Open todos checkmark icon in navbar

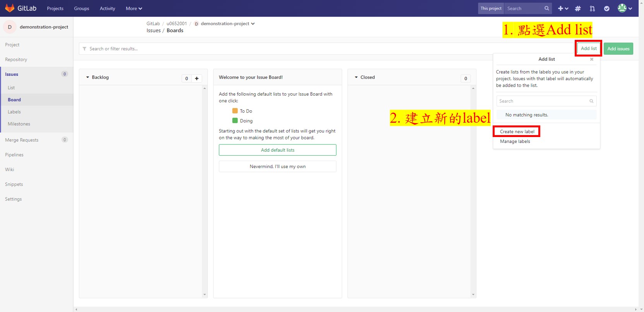click(x=606, y=9)
